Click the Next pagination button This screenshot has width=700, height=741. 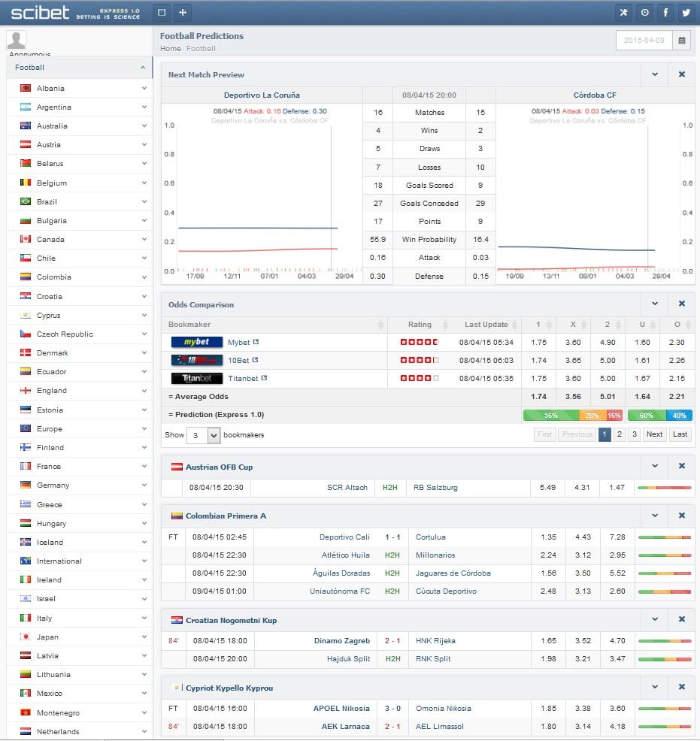tap(654, 434)
